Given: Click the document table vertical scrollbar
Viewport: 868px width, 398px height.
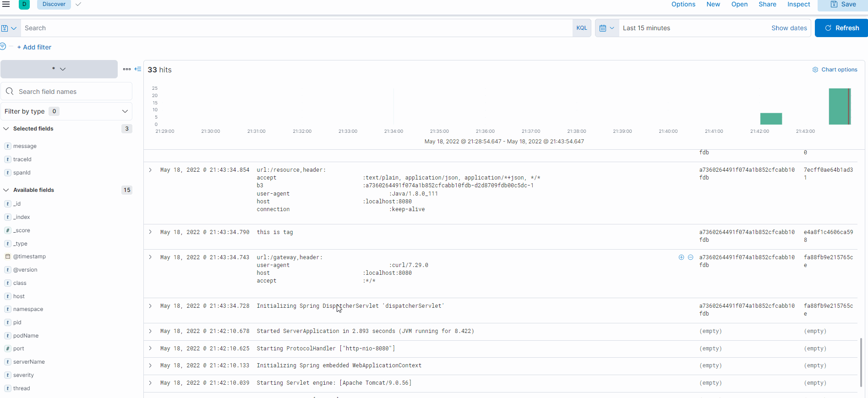Looking at the screenshot, I should [861, 363].
